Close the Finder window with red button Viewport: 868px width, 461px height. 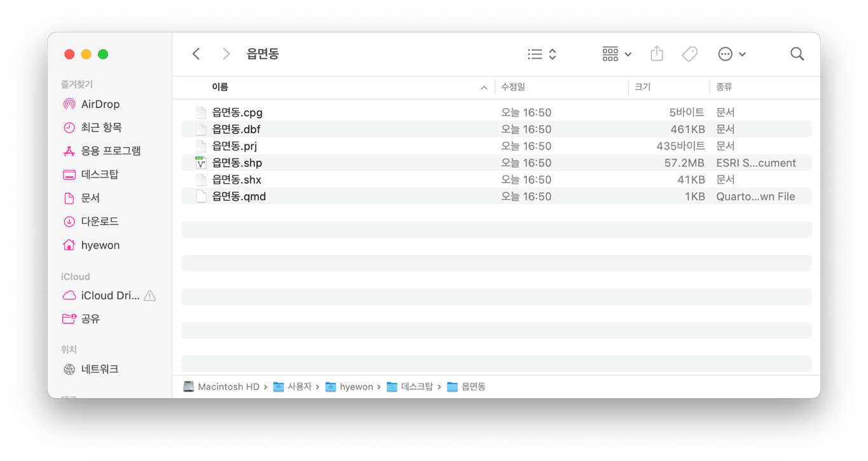pos(70,54)
